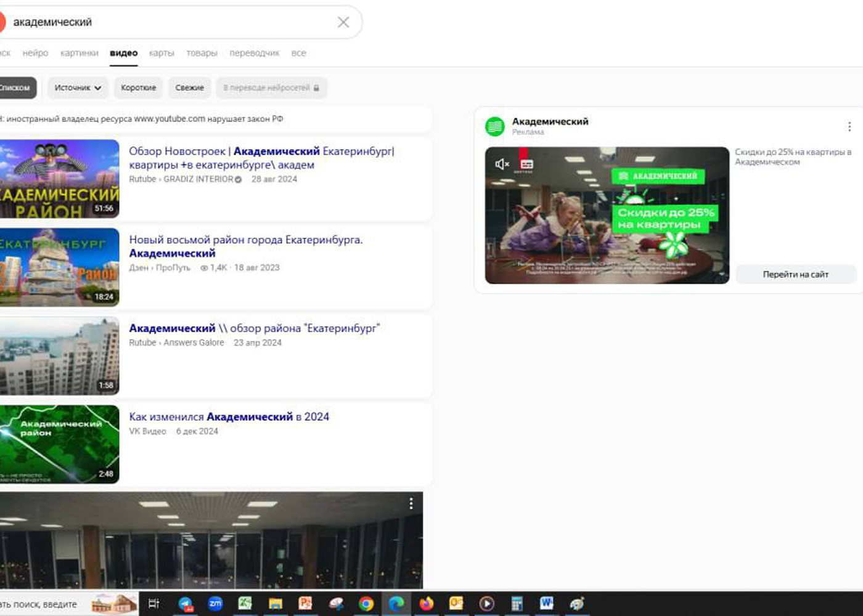This screenshot has width=863, height=616.
Task: Open Telegram from the taskbar
Action: point(186,604)
